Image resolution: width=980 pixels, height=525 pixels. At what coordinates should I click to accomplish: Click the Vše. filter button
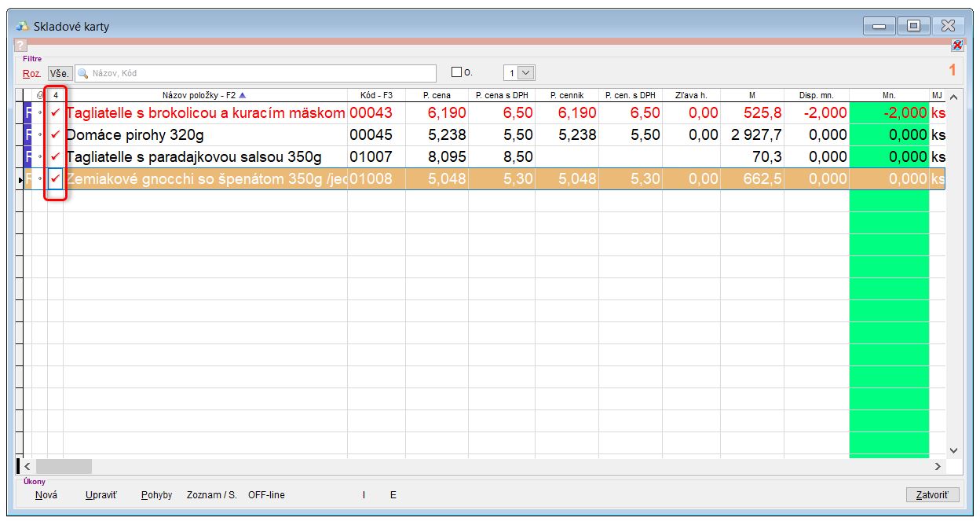(60, 73)
